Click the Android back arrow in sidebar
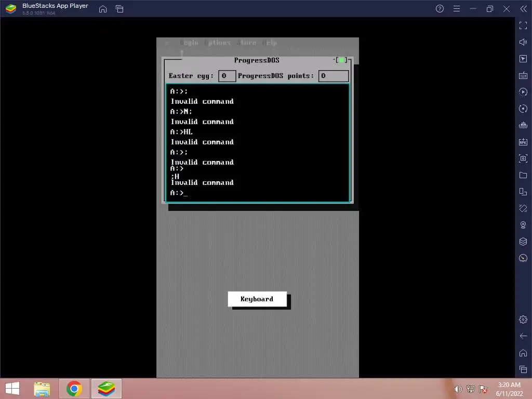 click(x=523, y=336)
